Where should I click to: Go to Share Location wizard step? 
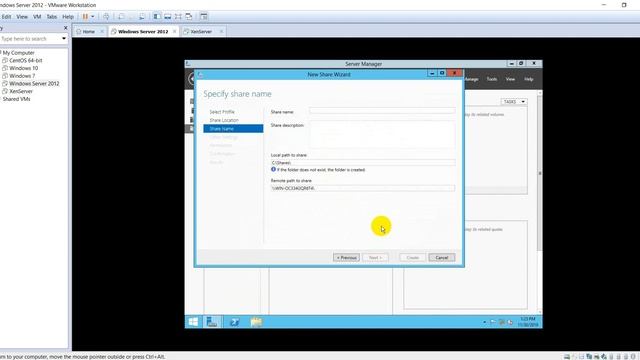click(224, 120)
